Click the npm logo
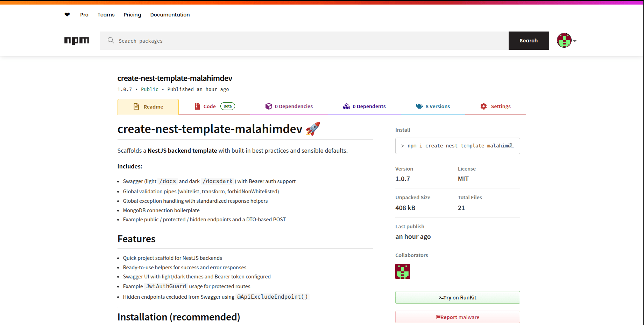This screenshot has height=325, width=644. pos(77,41)
